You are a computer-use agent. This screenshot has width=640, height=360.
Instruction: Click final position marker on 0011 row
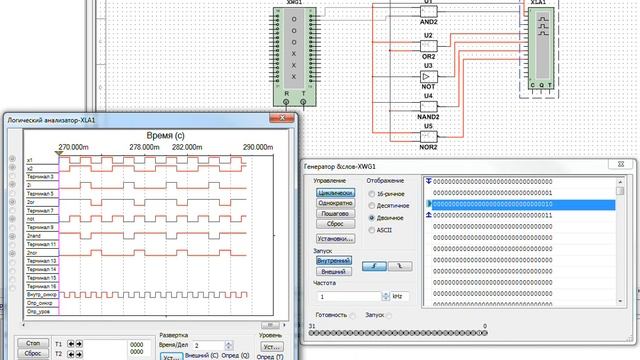429,215
